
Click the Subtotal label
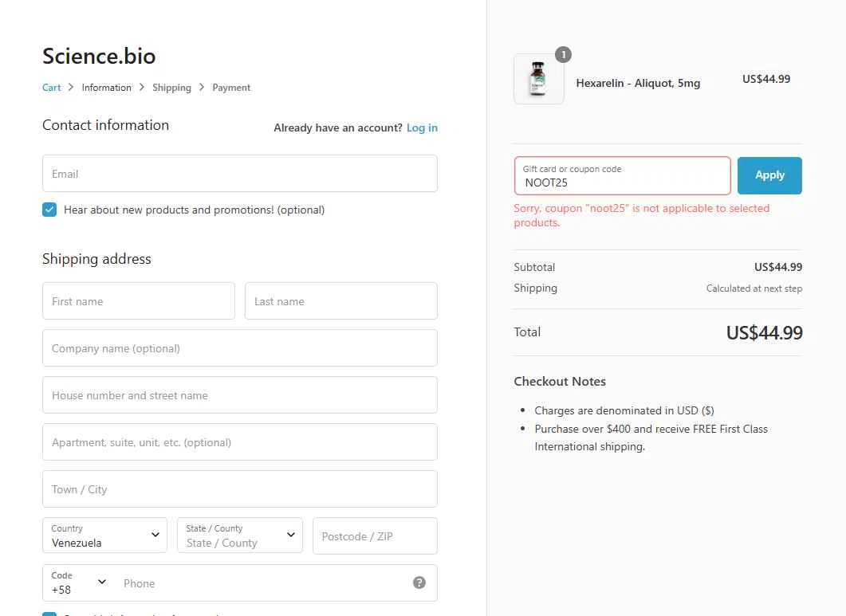click(x=534, y=267)
